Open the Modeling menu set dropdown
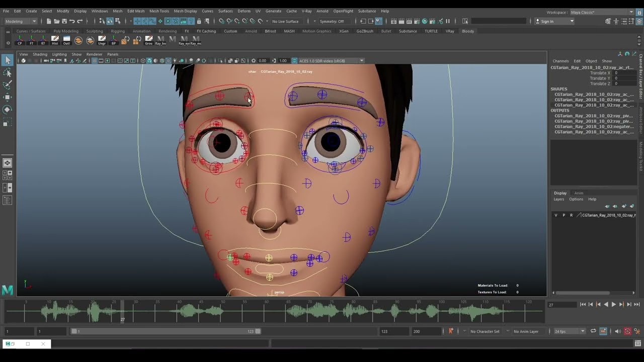 [x=21, y=21]
